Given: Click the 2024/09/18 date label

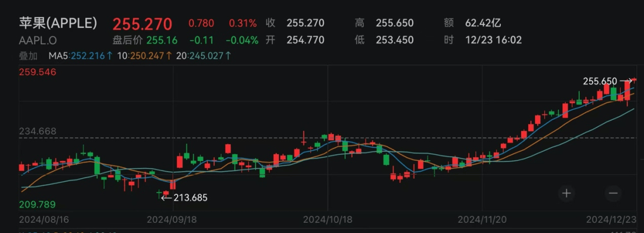Looking at the screenshot, I should (x=172, y=220).
